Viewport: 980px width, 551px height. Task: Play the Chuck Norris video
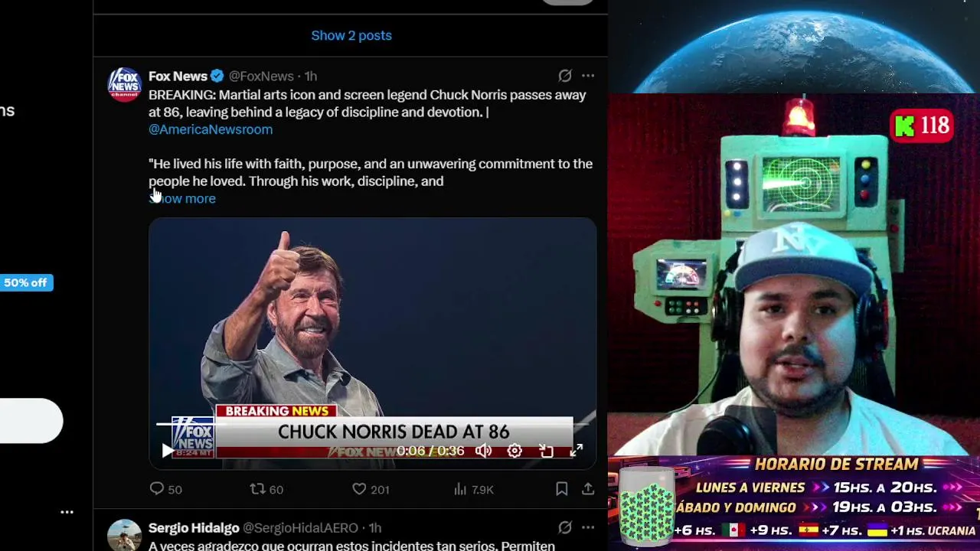click(168, 451)
